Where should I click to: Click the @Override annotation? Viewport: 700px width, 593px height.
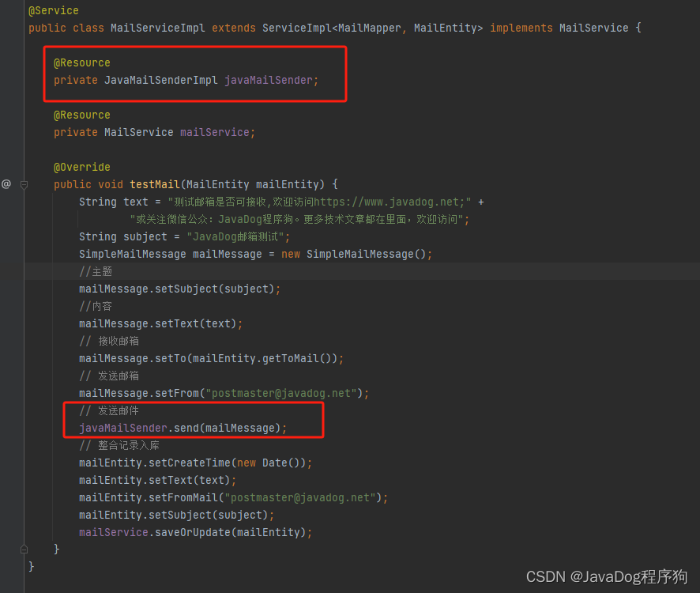(82, 167)
